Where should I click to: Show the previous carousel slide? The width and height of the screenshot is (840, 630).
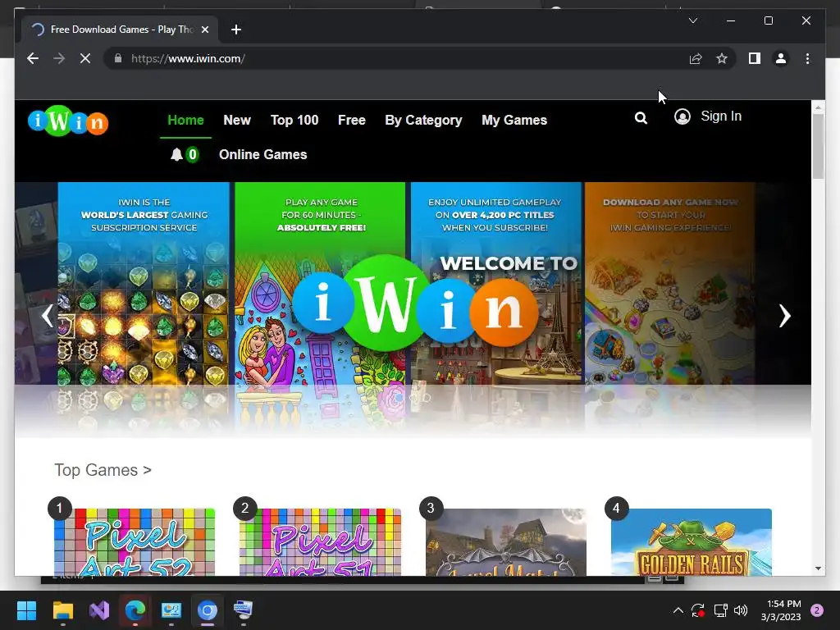point(48,316)
